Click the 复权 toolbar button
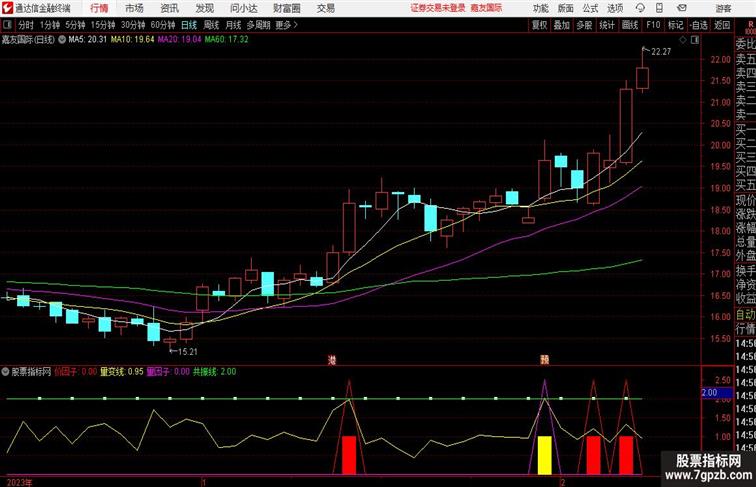The image size is (756, 487). tap(540, 25)
